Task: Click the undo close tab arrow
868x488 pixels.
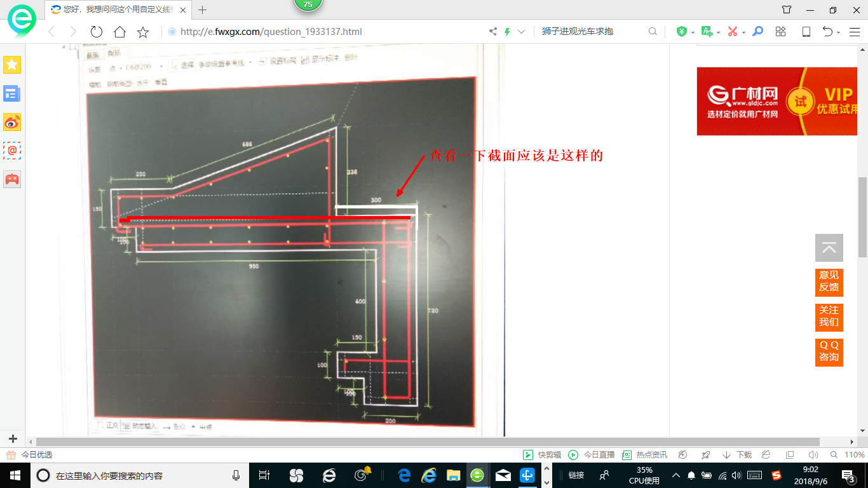Action: tap(827, 31)
